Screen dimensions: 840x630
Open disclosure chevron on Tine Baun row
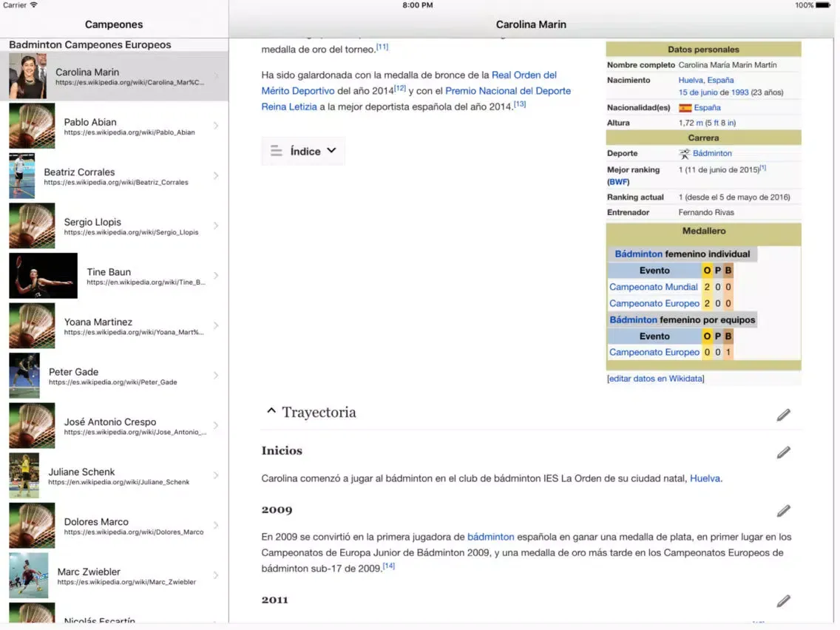pos(216,275)
